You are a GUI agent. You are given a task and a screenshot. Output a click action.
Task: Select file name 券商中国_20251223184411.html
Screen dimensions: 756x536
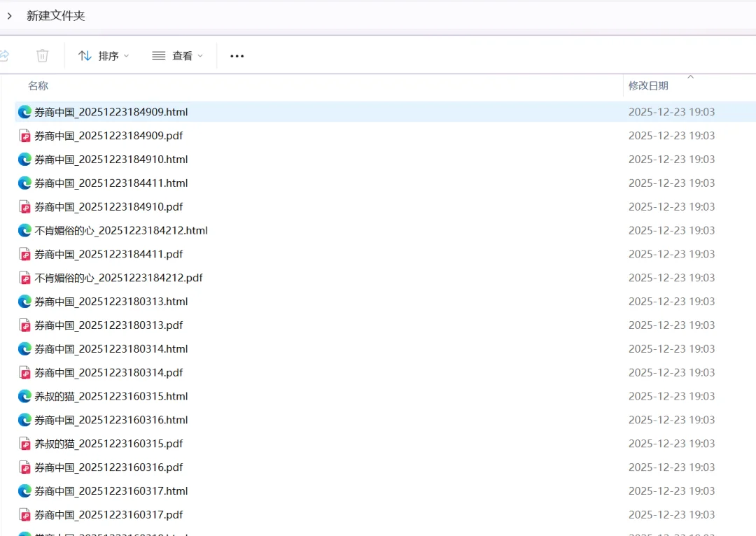click(x=111, y=183)
